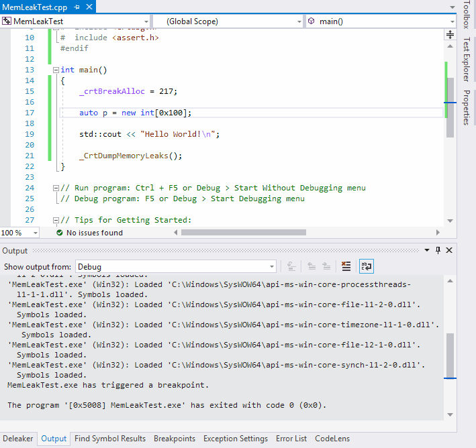
Task: Open the Breakpoints tab
Action: point(174,439)
